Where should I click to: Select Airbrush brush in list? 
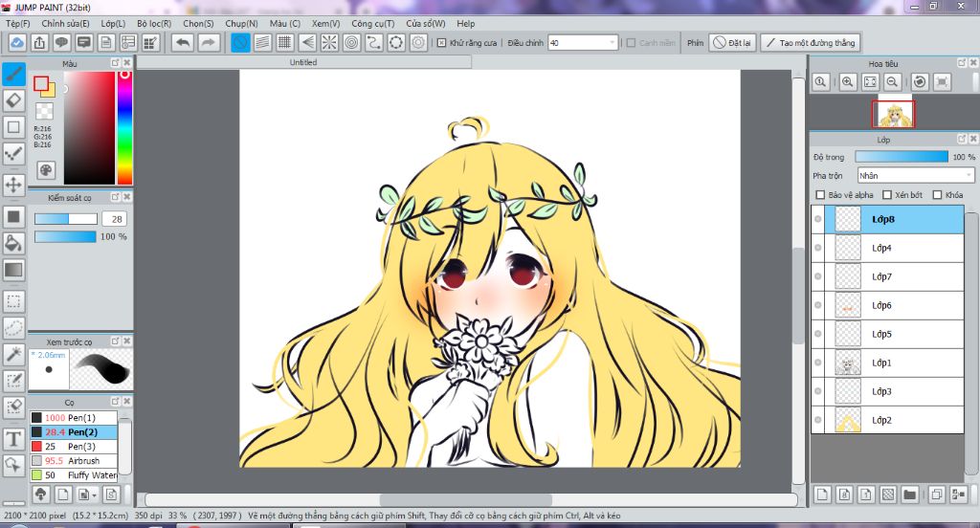(74, 460)
